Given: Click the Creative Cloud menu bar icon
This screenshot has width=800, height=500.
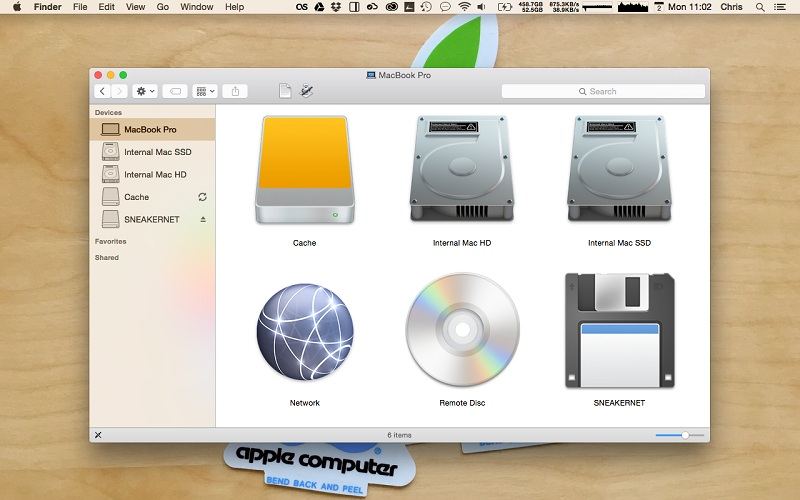Looking at the screenshot, I should 392,7.
